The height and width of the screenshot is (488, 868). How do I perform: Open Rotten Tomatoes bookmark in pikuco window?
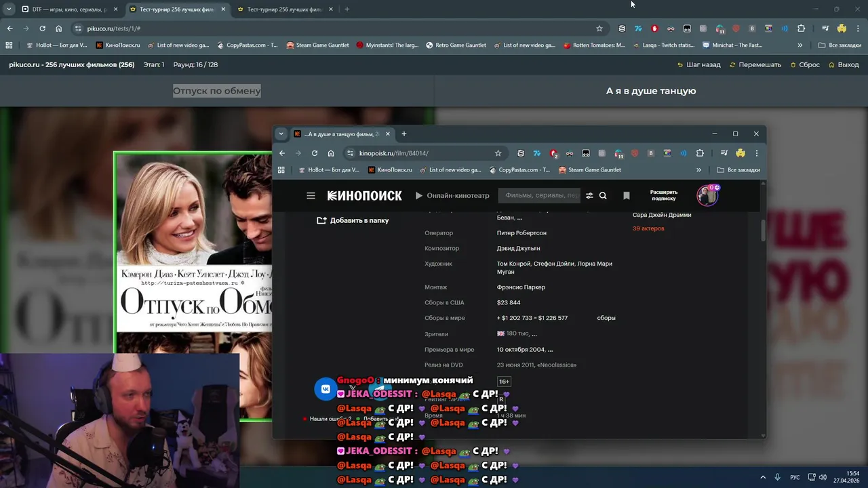(x=594, y=45)
